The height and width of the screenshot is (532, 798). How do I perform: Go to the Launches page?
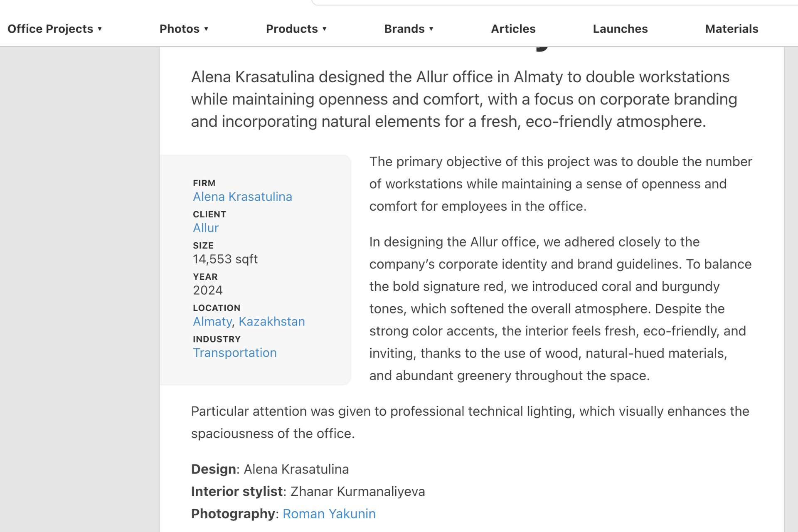(620, 29)
